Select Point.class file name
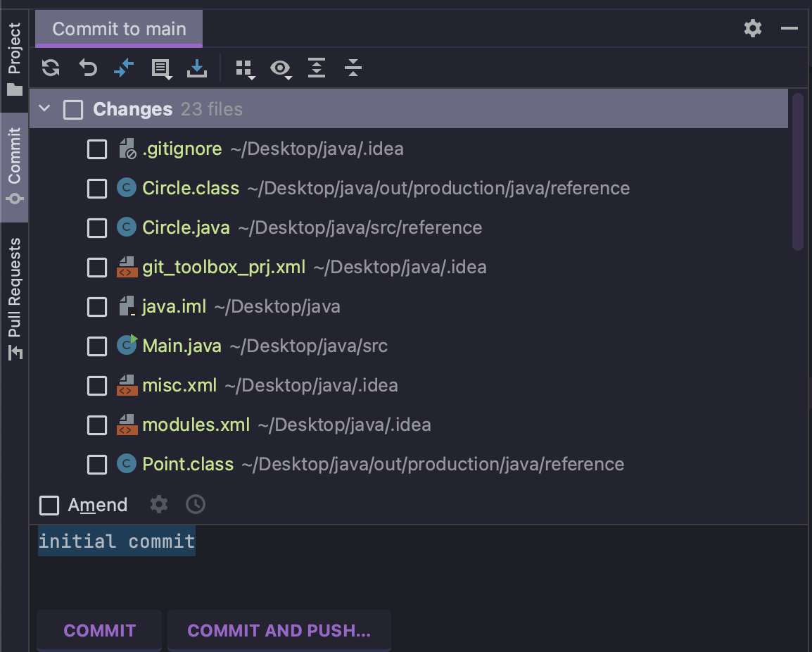Viewport: 812px width, 652px height. coord(187,464)
